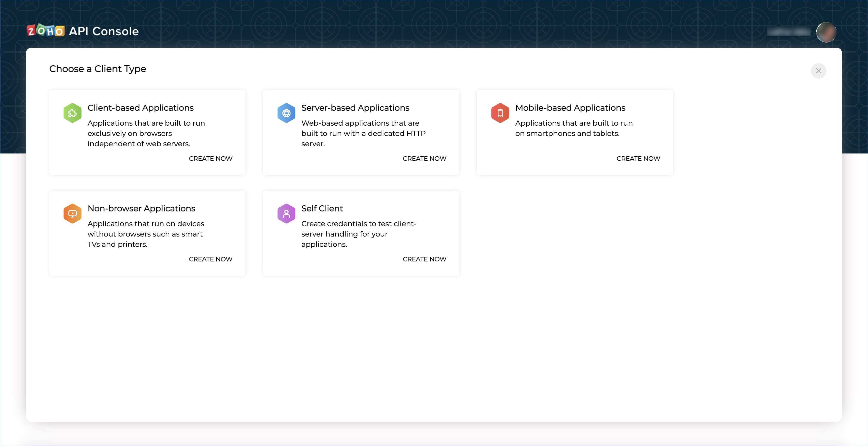The width and height of the screenshot is (868, 446).
Task: Create now for Self Client
Action: click(x=424, y=259)
